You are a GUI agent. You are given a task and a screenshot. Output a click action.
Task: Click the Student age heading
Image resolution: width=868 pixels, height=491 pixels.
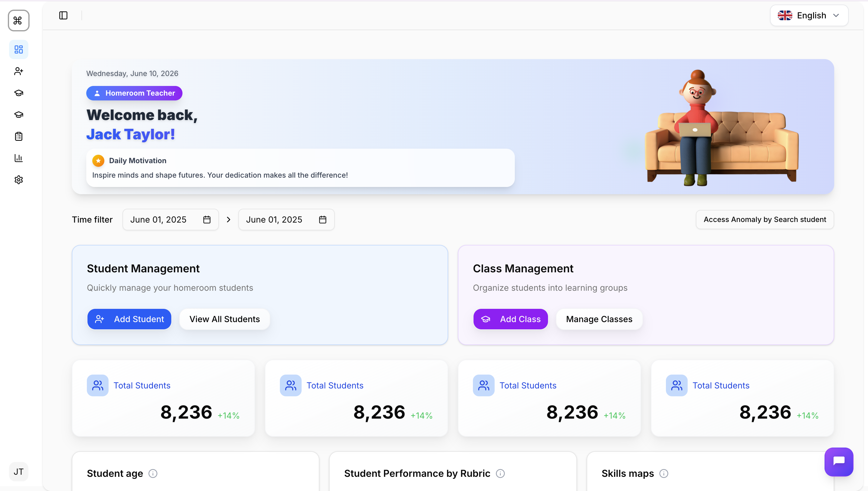[115, 474]
